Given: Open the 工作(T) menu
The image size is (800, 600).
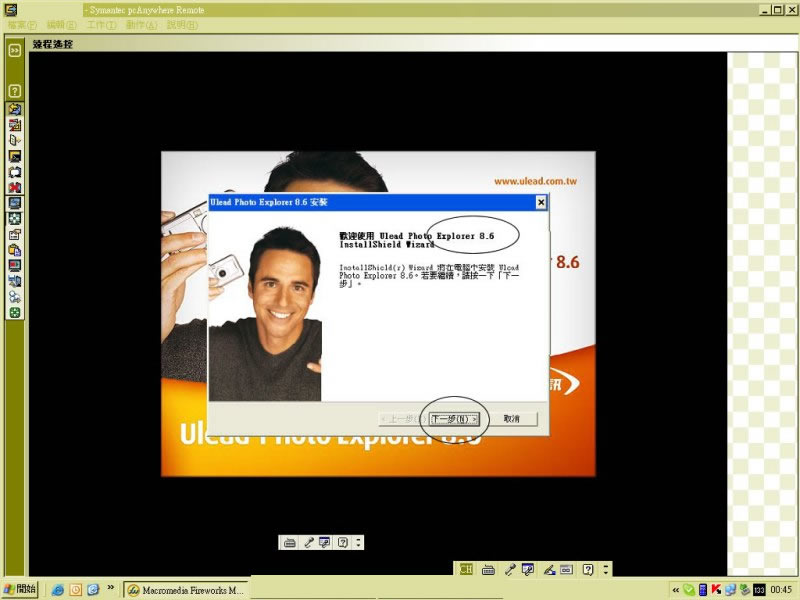Looking at the screenshot, I should pos(102,25).
